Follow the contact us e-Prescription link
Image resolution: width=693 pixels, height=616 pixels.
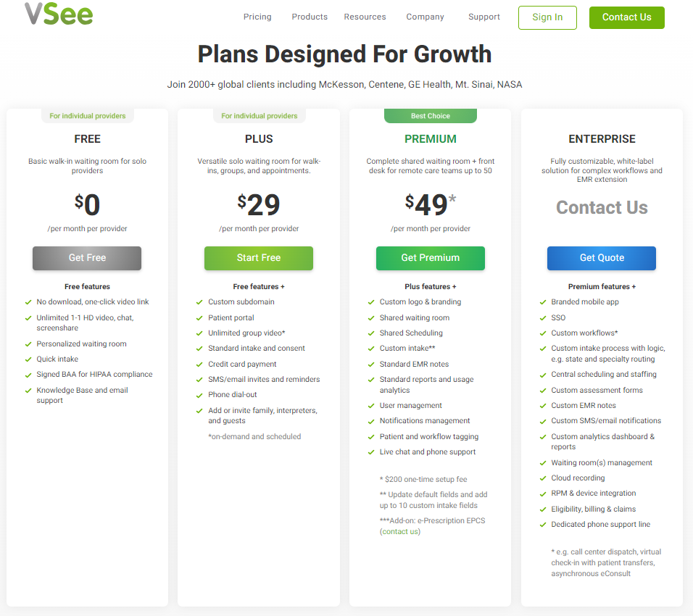[x=400, y=532]
